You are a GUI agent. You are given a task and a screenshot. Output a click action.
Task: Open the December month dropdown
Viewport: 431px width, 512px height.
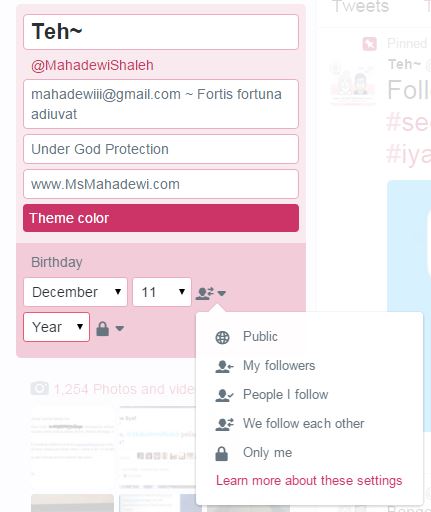75,292
